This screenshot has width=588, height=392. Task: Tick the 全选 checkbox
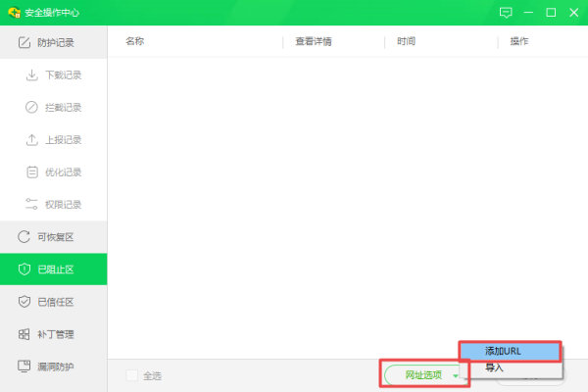click(132, 375)
